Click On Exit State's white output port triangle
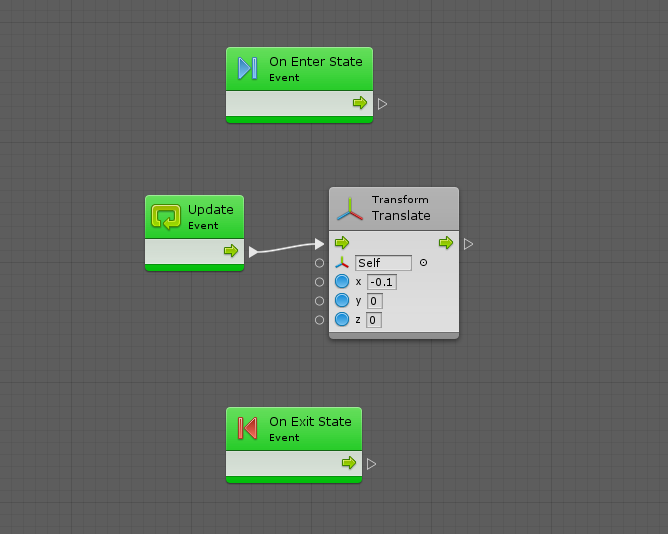The height and width of the screenshot is (534, 668). 372,463
